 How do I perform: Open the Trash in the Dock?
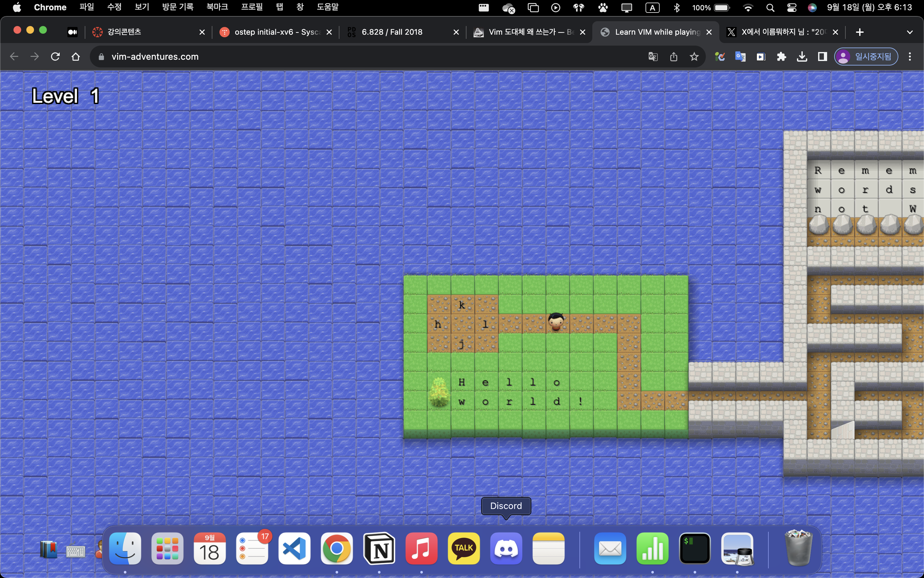click(798, 548)
